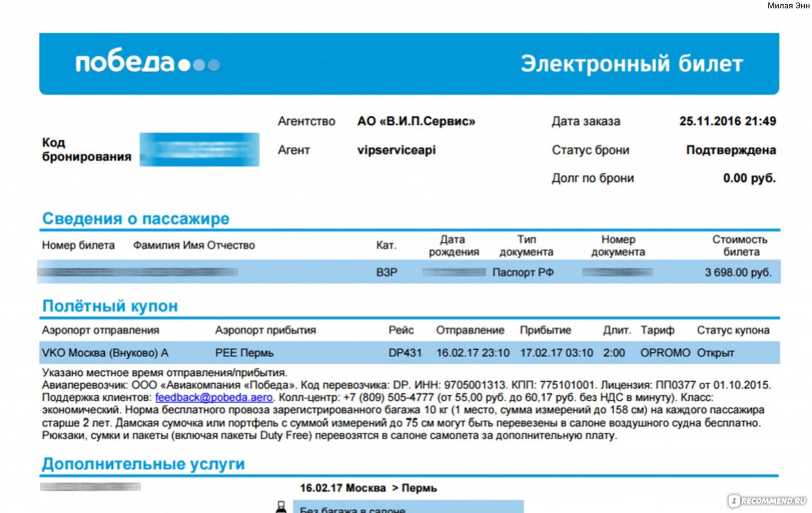Click route '16.02.17 Москва > Пермь'
Screen dimensions: 812x513
(368, 488)
